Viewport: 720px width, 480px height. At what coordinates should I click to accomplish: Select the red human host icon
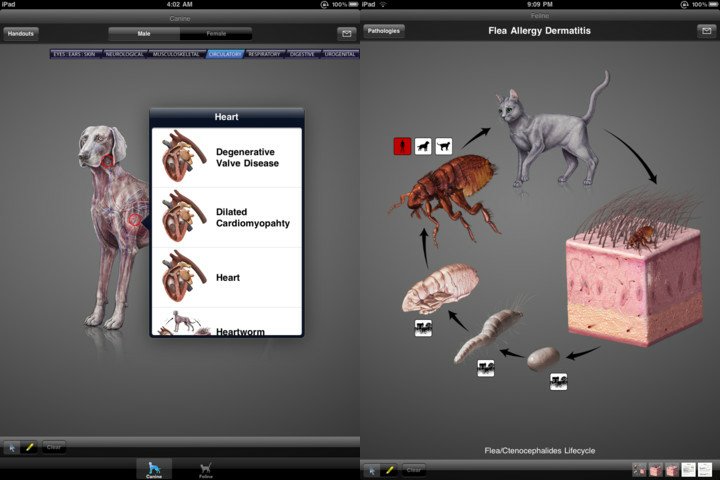pos(402,146)
